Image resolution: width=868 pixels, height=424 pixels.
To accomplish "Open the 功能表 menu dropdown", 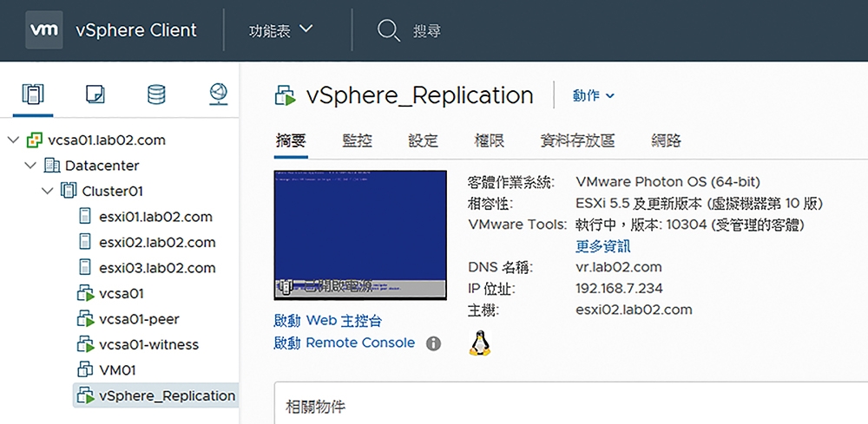I will (x=281, y=30).
